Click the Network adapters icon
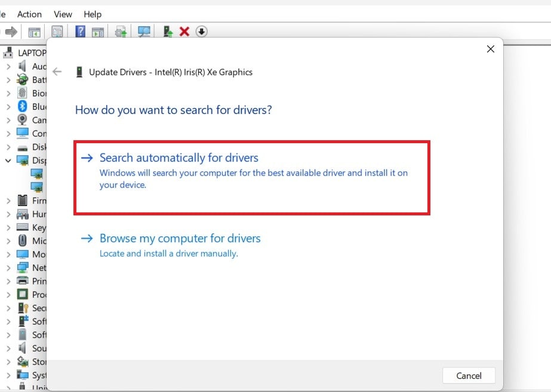 click(x=23, y=267)
